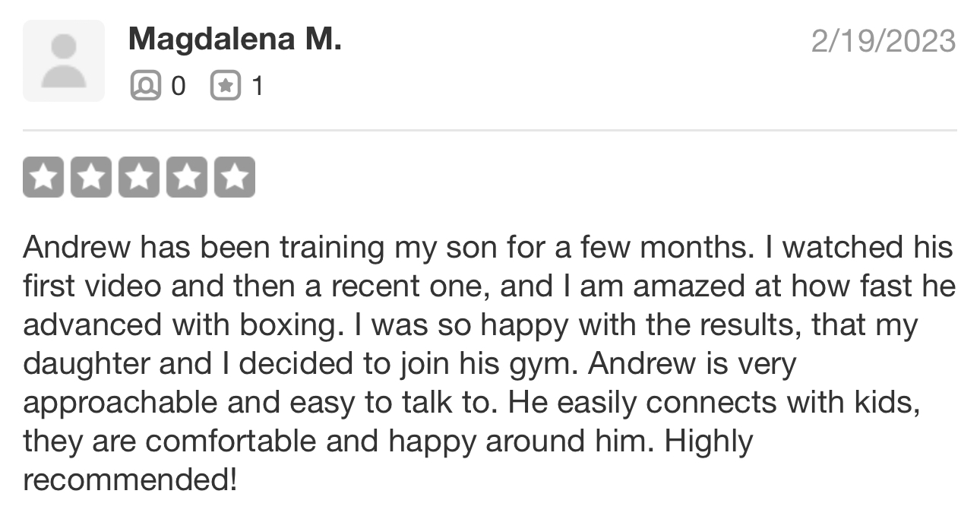Click the second rating star
The height and width of the screenshot is (516, 980).
[91, 177]
